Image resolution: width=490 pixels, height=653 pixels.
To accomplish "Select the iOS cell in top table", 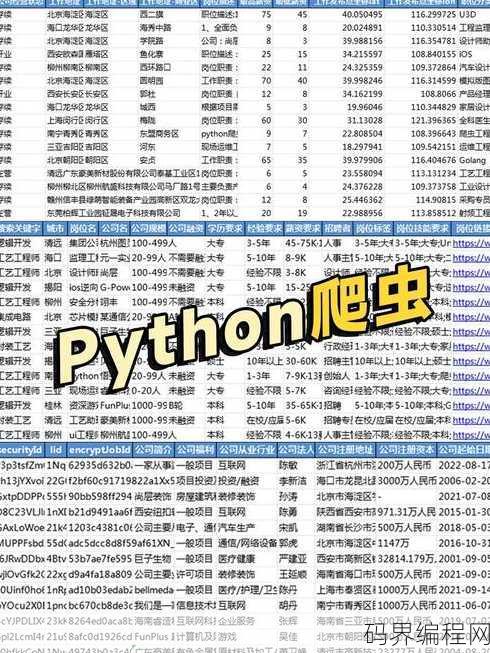I will coord(465,54).
